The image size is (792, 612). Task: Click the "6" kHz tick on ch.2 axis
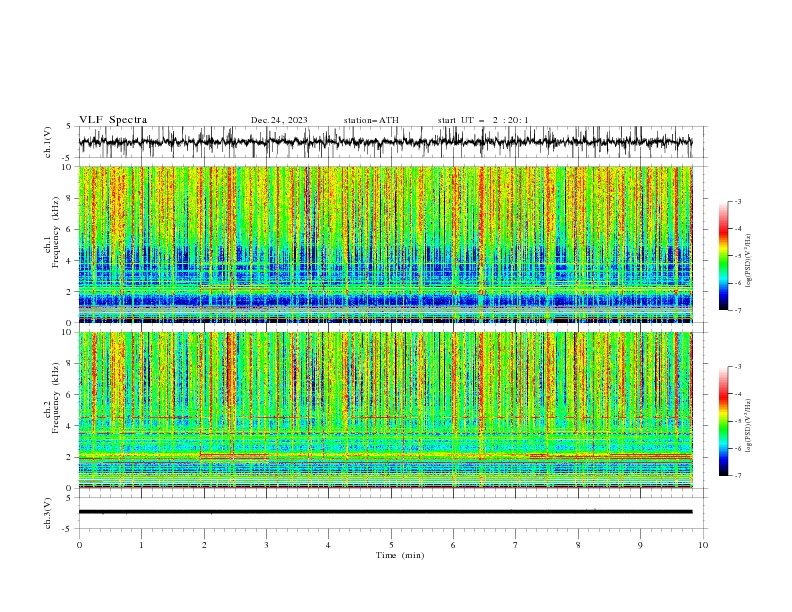[70, 395]
